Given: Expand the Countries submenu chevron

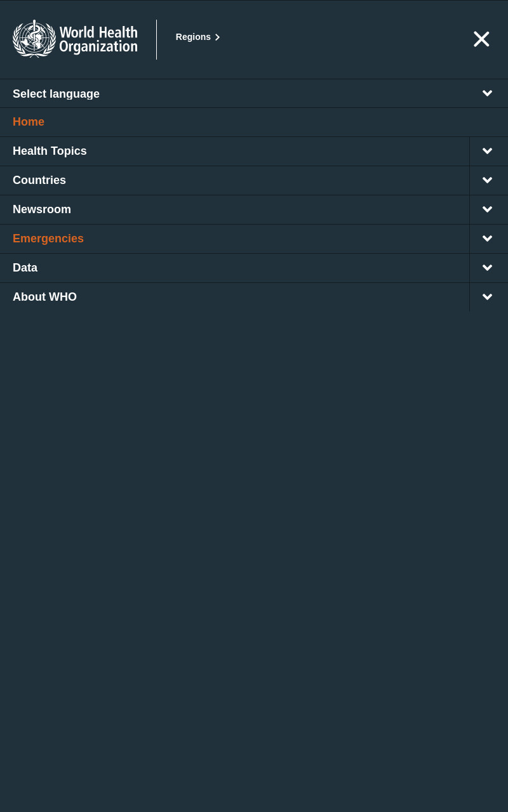Looking at the screenshot, I should pos(488,180).
